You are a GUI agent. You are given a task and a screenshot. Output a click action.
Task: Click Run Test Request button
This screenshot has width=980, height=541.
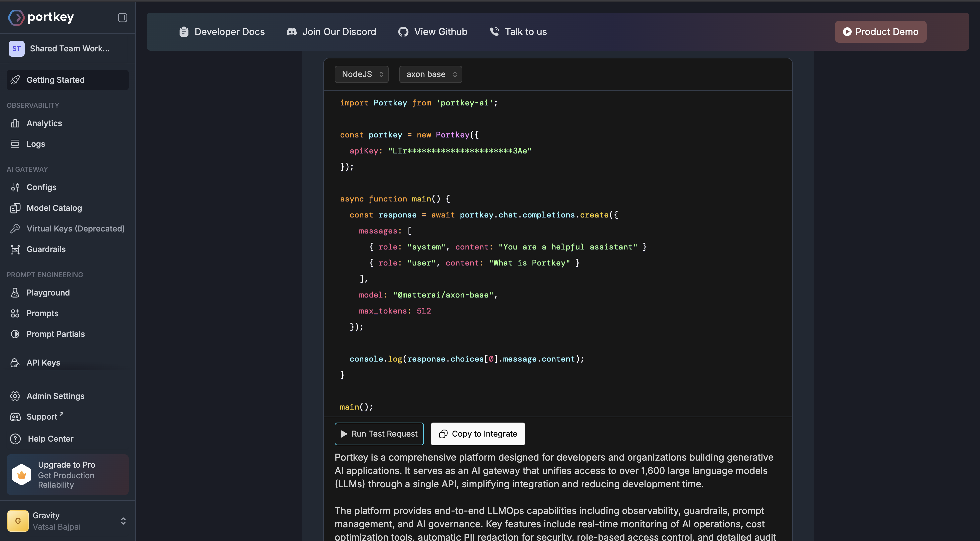pos(379,434)
